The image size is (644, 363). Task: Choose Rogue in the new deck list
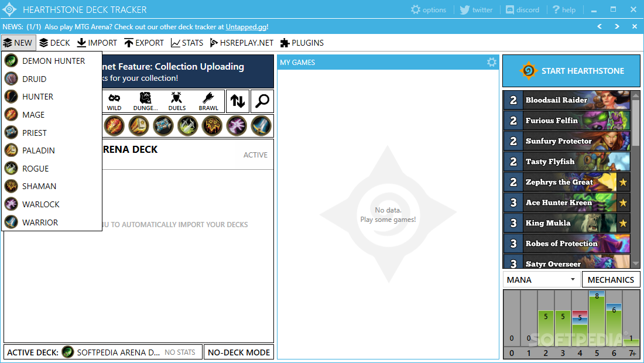[x=52, y=169]
